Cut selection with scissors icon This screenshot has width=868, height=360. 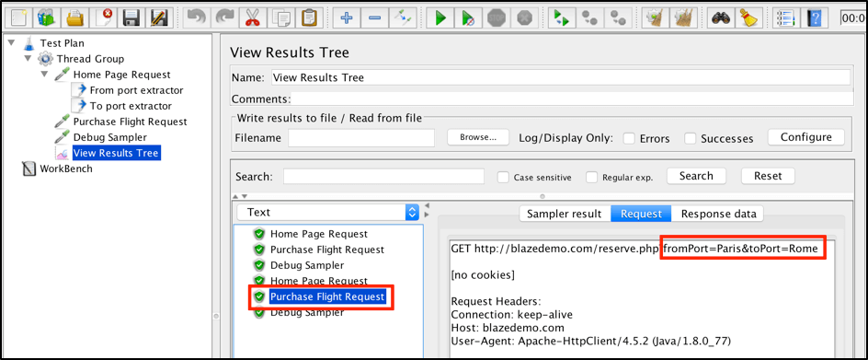pyautogui.click(x=253, y=17)
